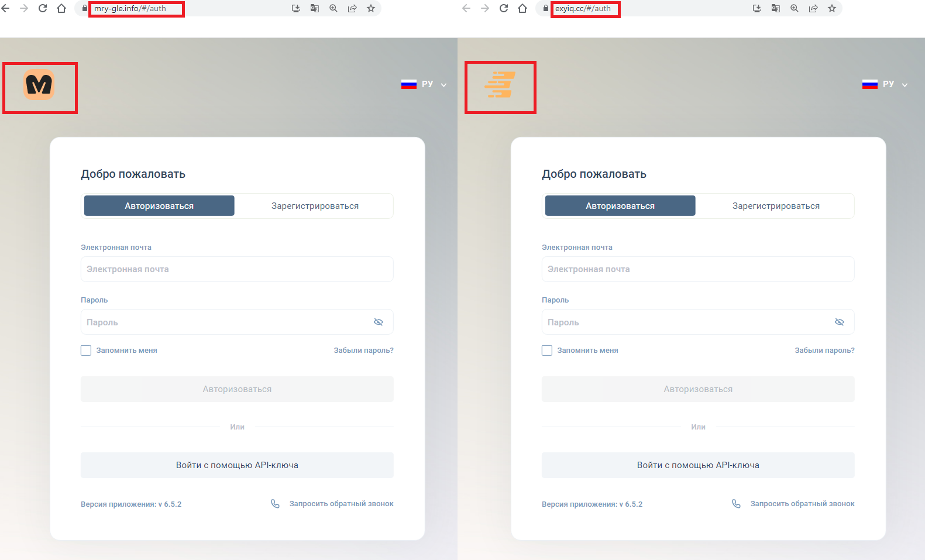Go to browser home in right window
The image size is (925, 560).
pyautogui.click(x=522, y=8)
